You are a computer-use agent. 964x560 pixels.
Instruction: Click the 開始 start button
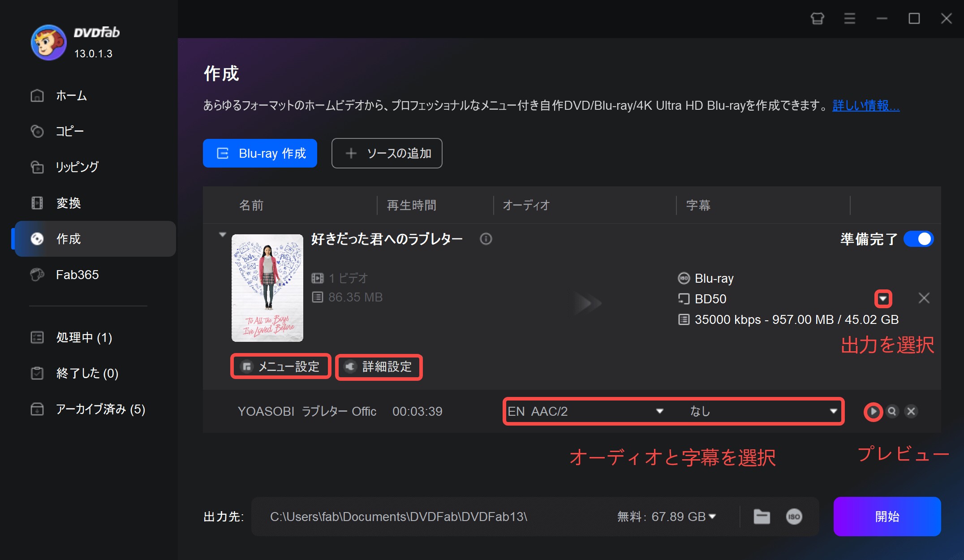887,517
